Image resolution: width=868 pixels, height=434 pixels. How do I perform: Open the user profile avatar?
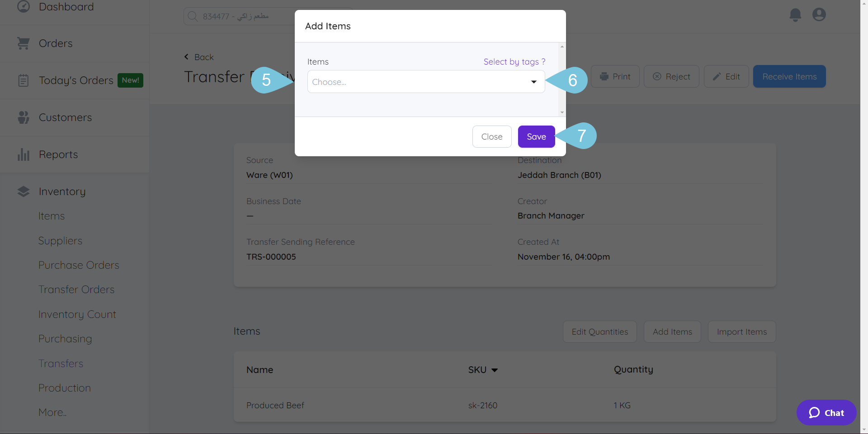click(819, 14)
